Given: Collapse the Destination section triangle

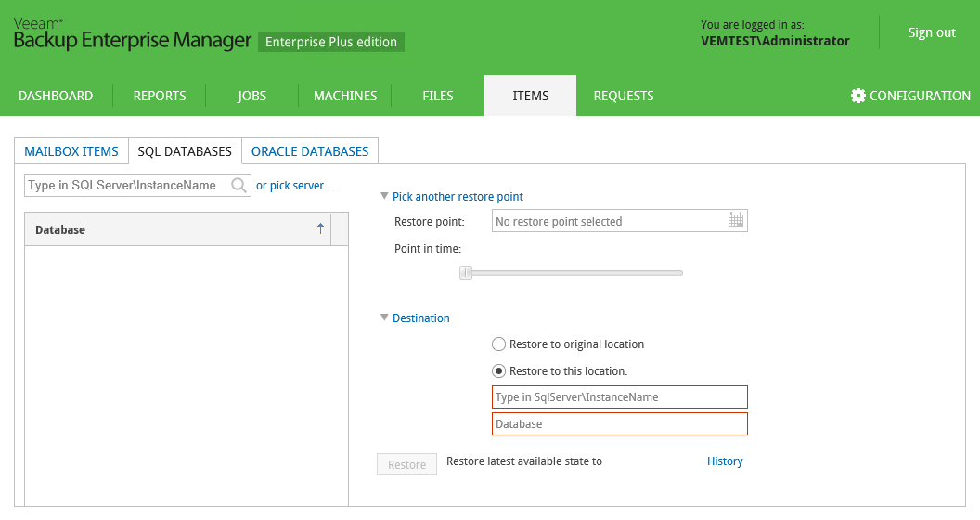Looking at the screenshot, I should click(384, 318).
